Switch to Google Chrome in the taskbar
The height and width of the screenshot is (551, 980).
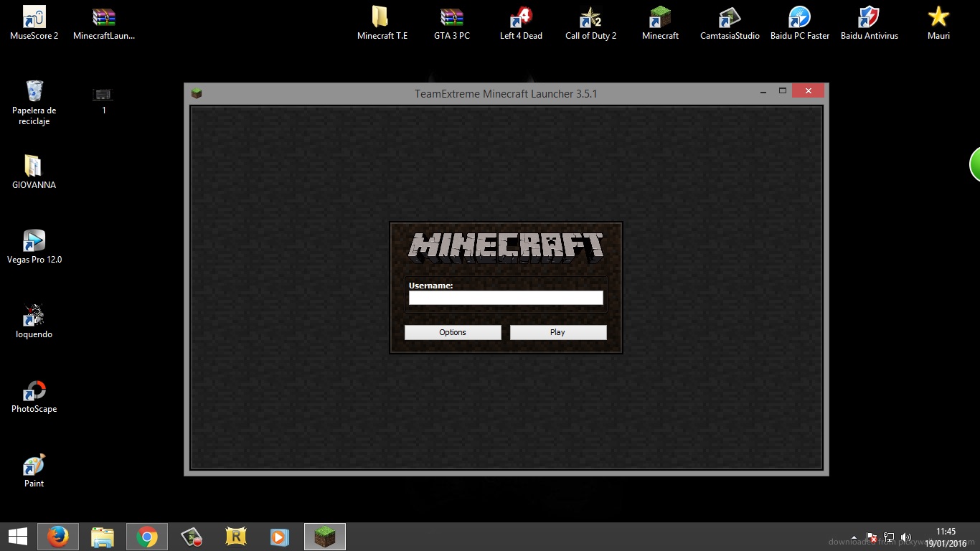click(147, 537)
